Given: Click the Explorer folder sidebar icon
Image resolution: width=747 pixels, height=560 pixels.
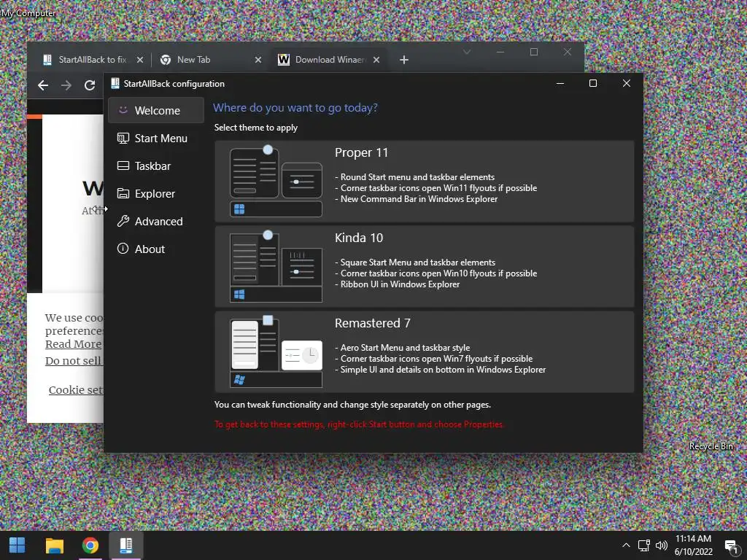Looking at the screenshot, I should click(123, 193).
